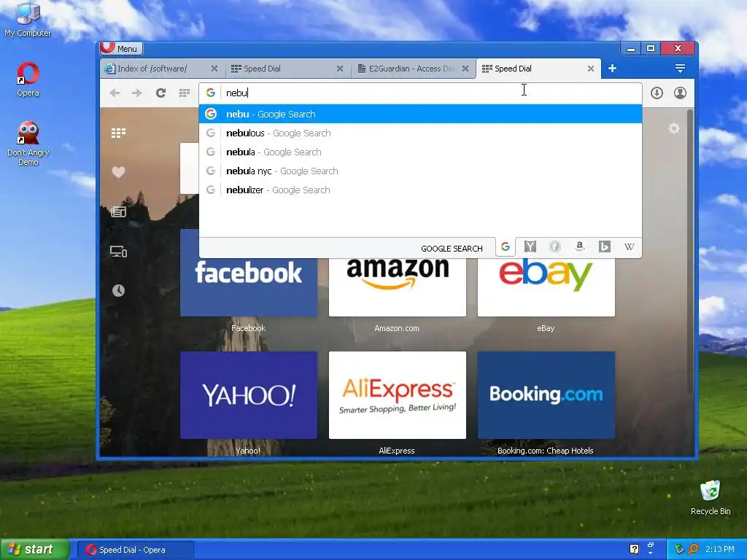Open the AliExpress speed dial tile
This screenshot has width=747, height=560.
398,395
